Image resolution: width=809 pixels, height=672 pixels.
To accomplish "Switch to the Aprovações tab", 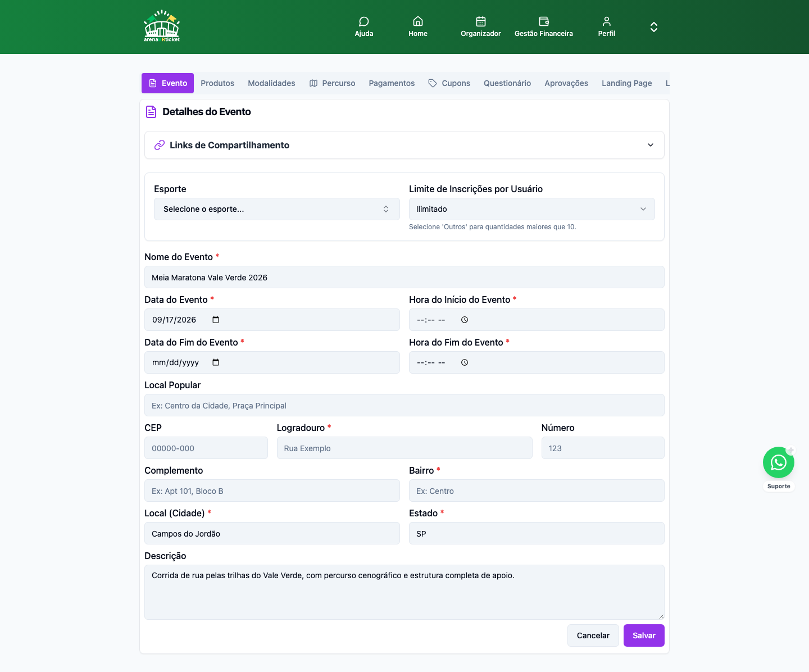I will coord(566,83).
